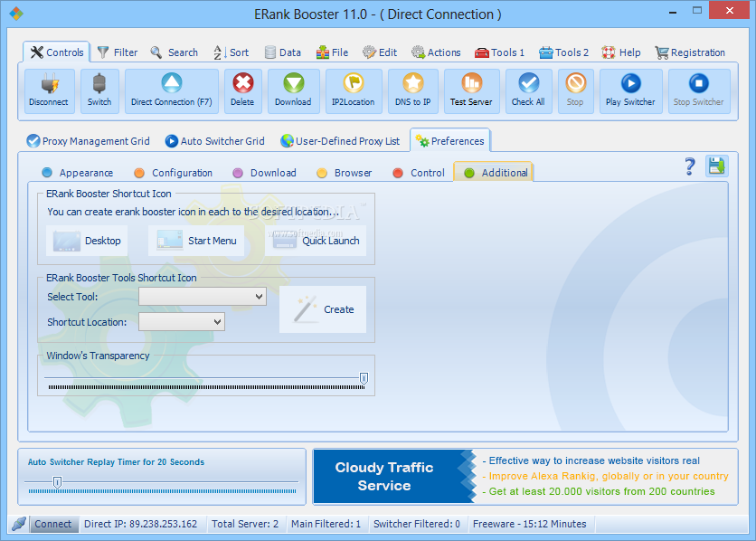Open the Tools 1 tab

499,52
